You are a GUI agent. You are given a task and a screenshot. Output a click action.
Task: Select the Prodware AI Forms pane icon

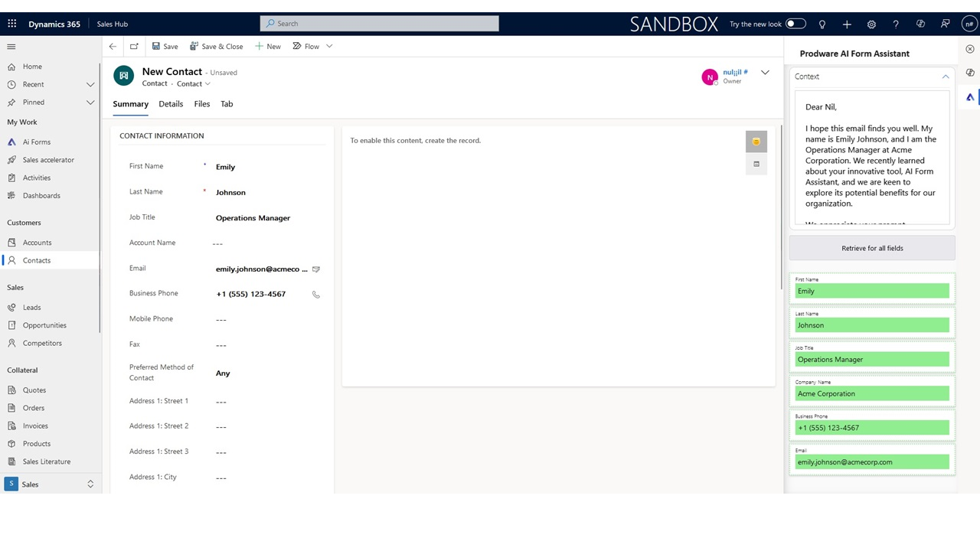pos(970,97)
